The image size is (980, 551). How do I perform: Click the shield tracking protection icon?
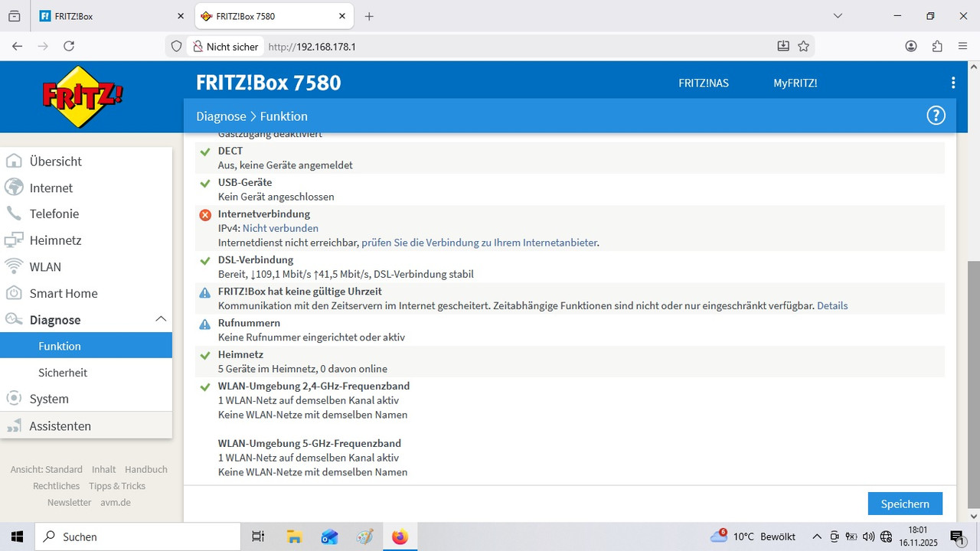(176, 46)
